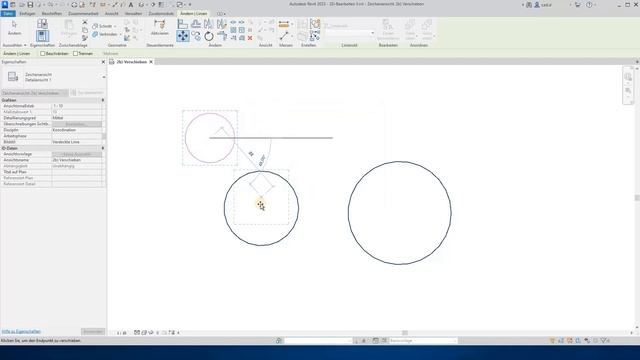Select the Offset tool in the ribbon
Viewport: 640px width, 360px height.
[x=196, y=24]
